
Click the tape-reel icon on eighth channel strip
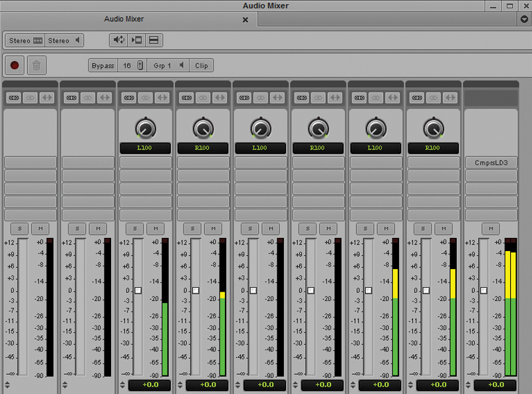(x=417, y=98)
